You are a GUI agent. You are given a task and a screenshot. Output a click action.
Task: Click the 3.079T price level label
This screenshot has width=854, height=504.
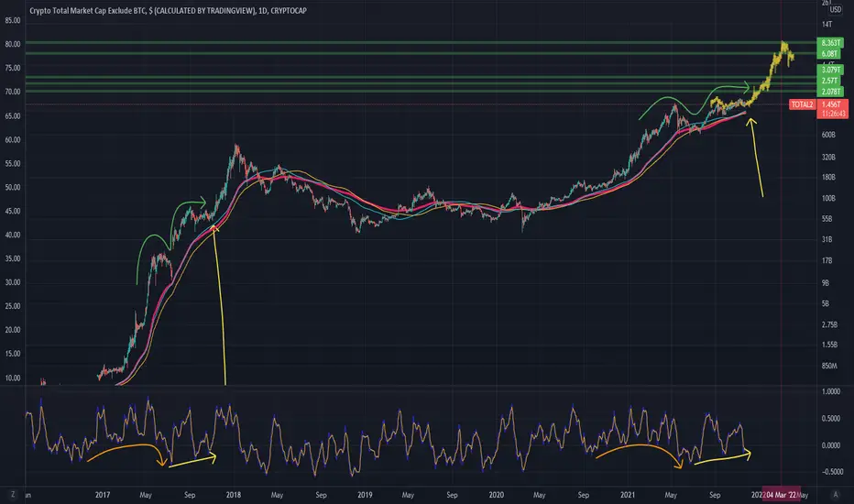coord(830,70)
